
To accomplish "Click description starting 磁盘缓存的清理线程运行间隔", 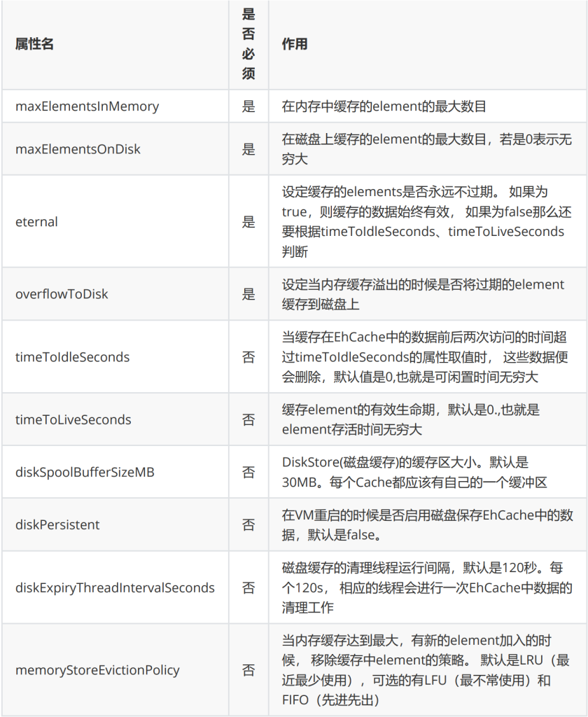I will (427, 587).
